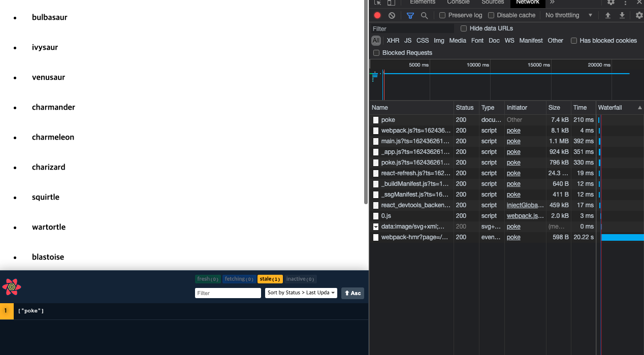Open network search magnifier
644x355 pixels.
pyautogui.click(x=424, y=15)
